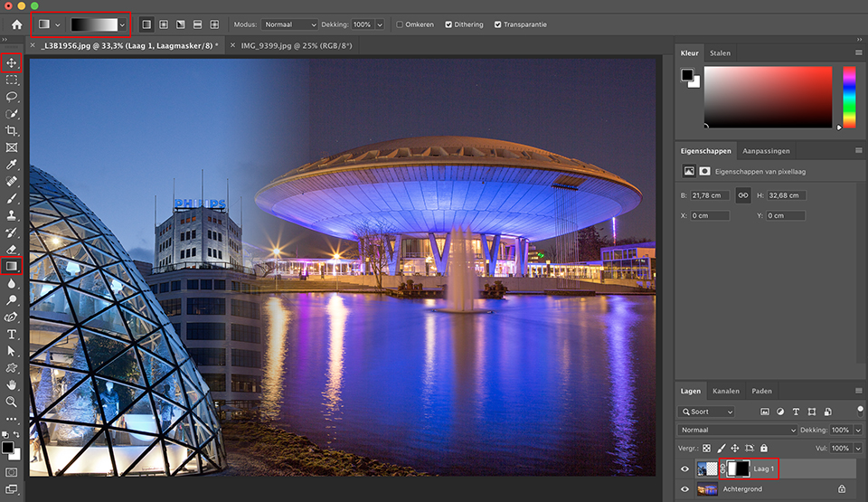Screen dimensions: 868x502
Task: Choose diamond gradient style
Action: coord(214,24)
